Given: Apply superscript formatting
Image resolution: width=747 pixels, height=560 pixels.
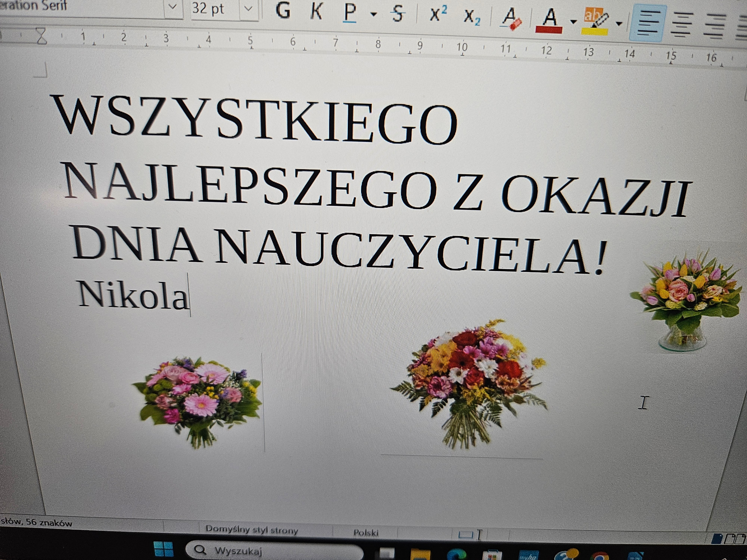Looking at the screenshot, I should click(x=438, y=15).
